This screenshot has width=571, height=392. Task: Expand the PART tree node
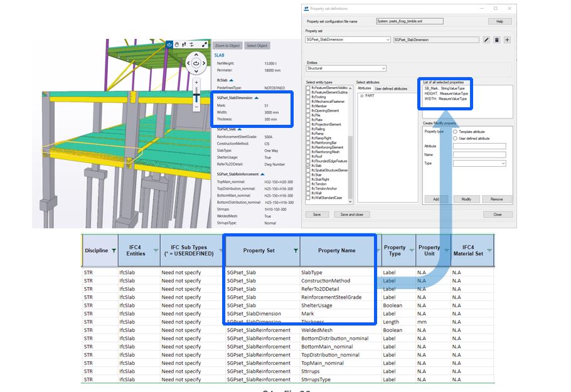[361, 96]
